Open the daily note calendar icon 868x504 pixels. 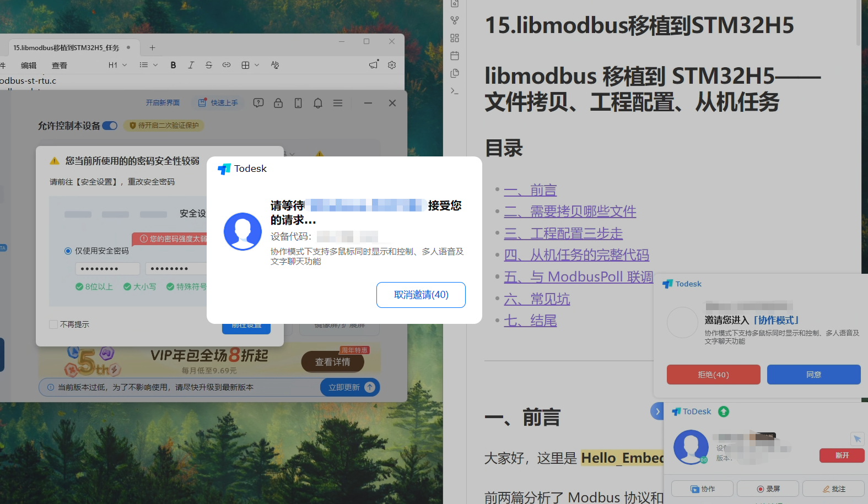coord(455,56)
